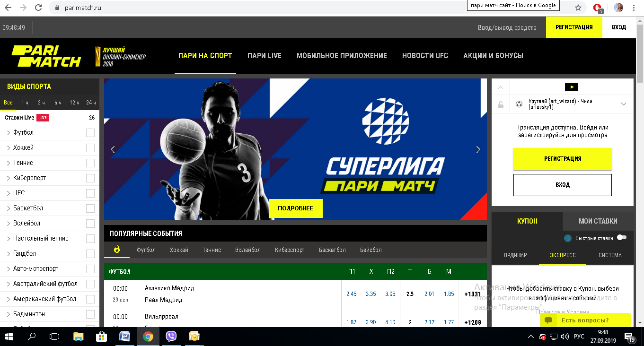
Task: Switch to the МОИ СТАВКИ tab
Action: [x=598, y=221]
